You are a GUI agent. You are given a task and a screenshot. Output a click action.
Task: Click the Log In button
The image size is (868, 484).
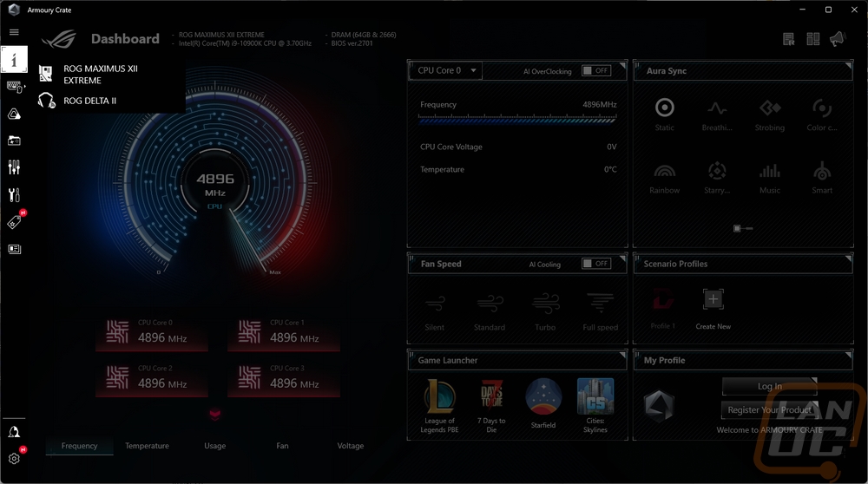769,386
